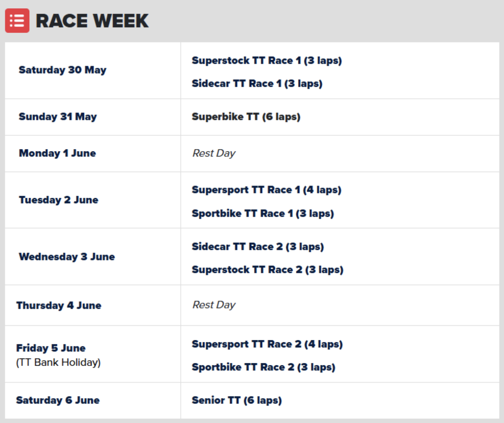Open Sportbike TT Race 2 entry
This screenshot has width=504, height=423.
tap(263, 367)
